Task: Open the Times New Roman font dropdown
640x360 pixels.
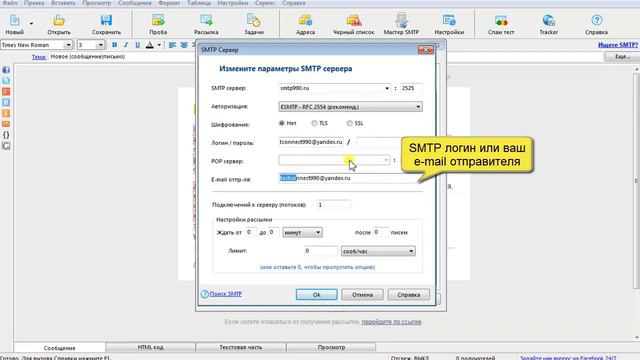Action: click(68, 45)
